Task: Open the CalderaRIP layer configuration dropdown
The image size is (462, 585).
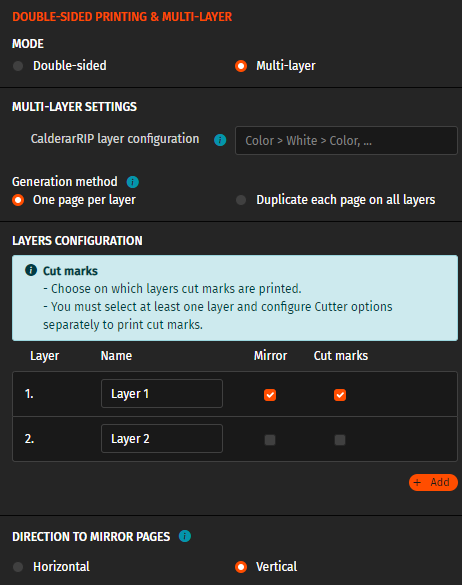Action: 346,140
